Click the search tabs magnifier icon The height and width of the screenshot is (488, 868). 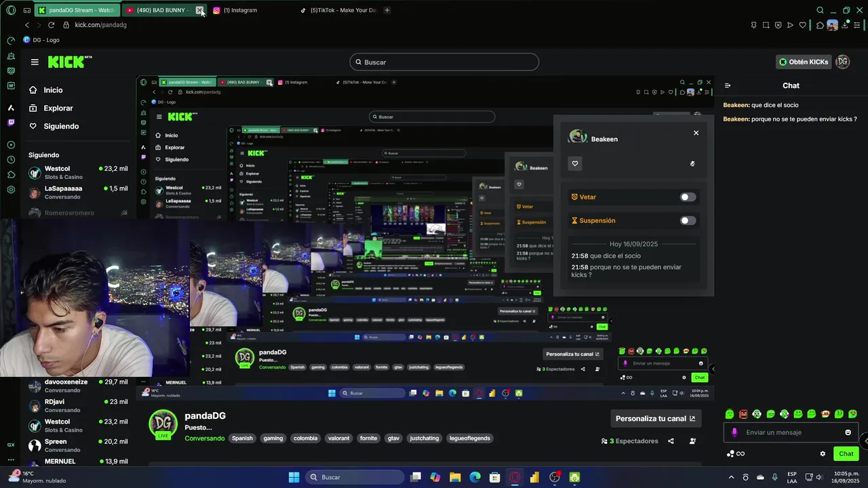tap(820, 10)
